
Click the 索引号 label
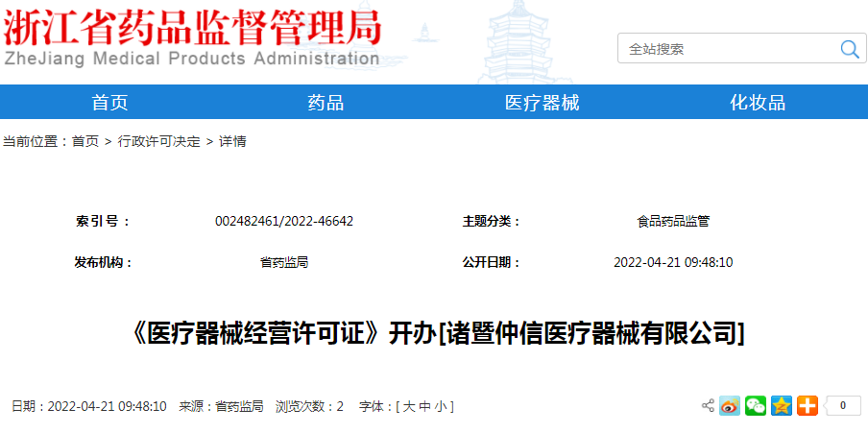point(103,222)
